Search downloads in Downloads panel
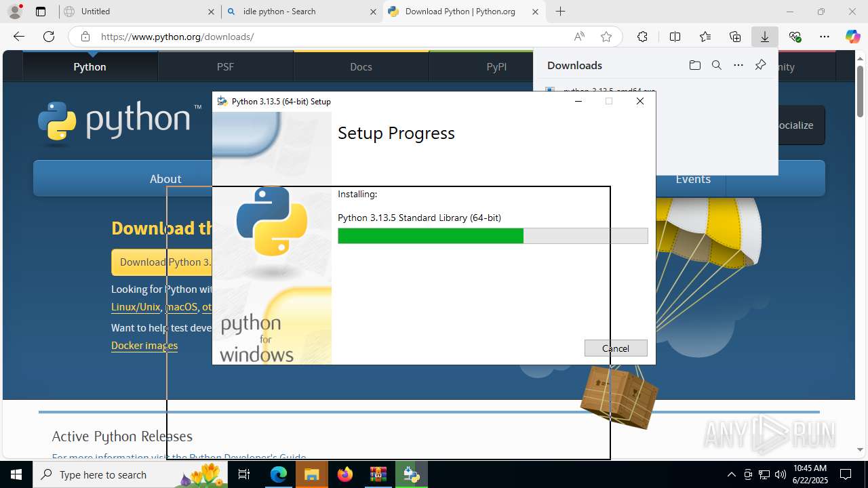This screenshot has width=868, height=488. [716, 65]
